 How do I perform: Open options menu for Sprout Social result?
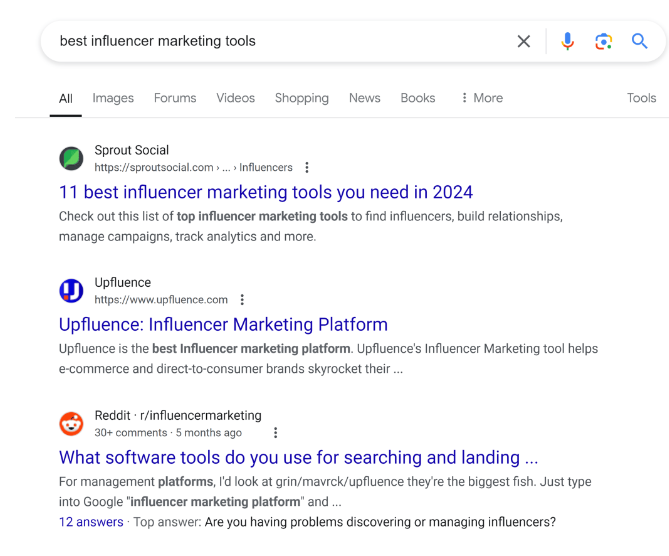click(x=307, y=167)
